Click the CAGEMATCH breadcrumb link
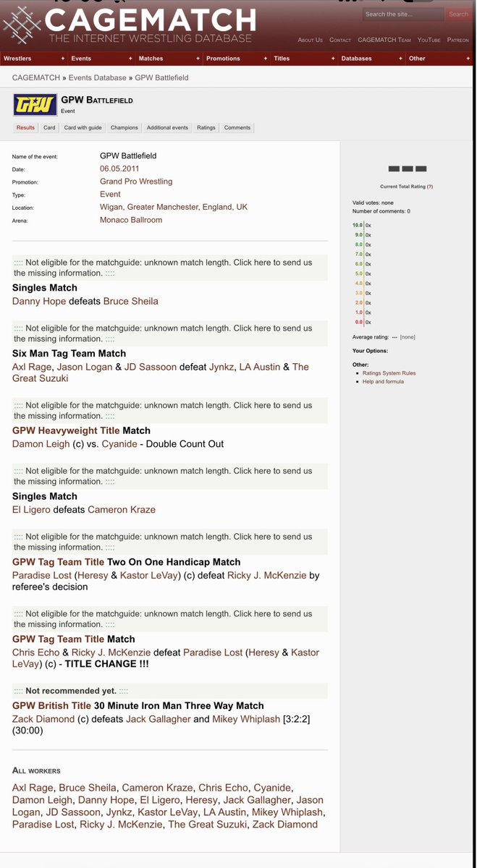 (x=35, y=77)
